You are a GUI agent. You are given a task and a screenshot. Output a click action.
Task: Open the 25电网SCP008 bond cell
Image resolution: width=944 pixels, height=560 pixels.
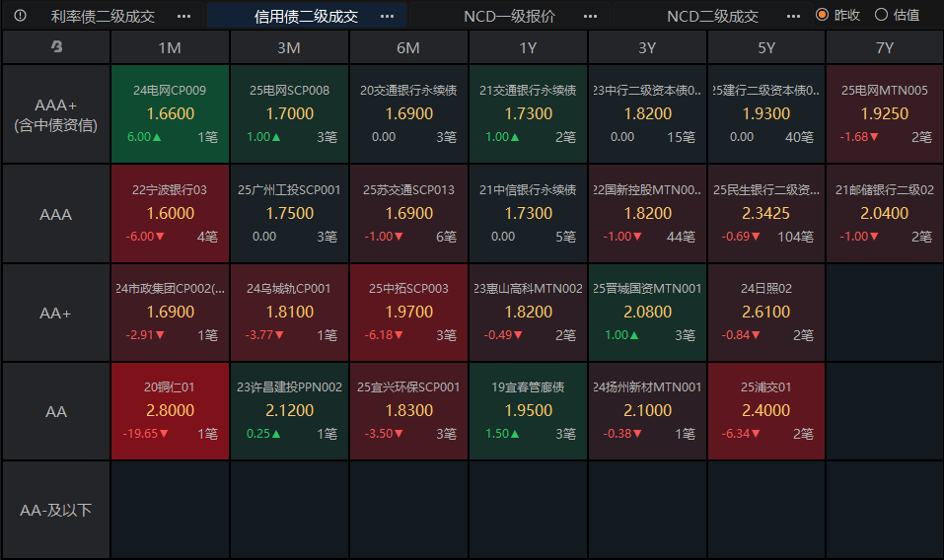(289, 114)
